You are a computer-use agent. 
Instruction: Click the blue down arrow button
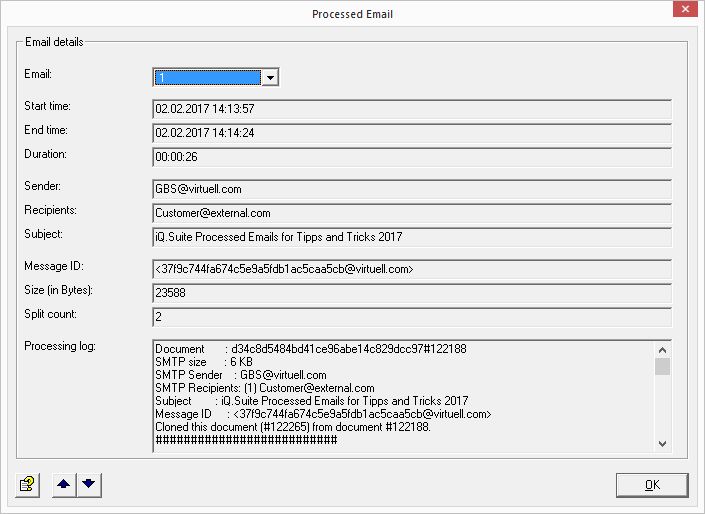(x=88, y=484)
